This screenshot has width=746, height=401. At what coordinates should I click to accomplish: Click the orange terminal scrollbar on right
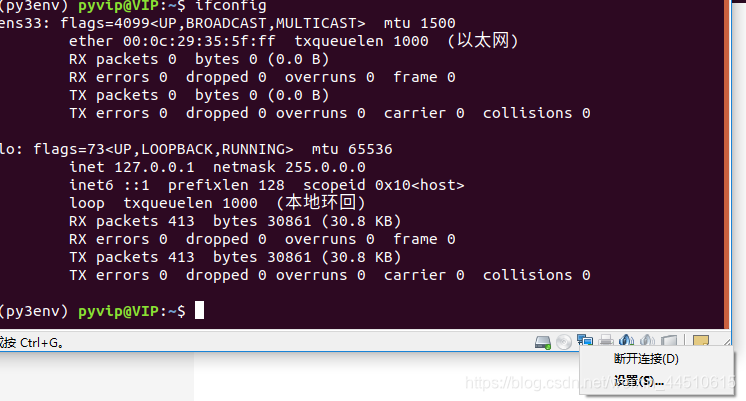point(726,164)
